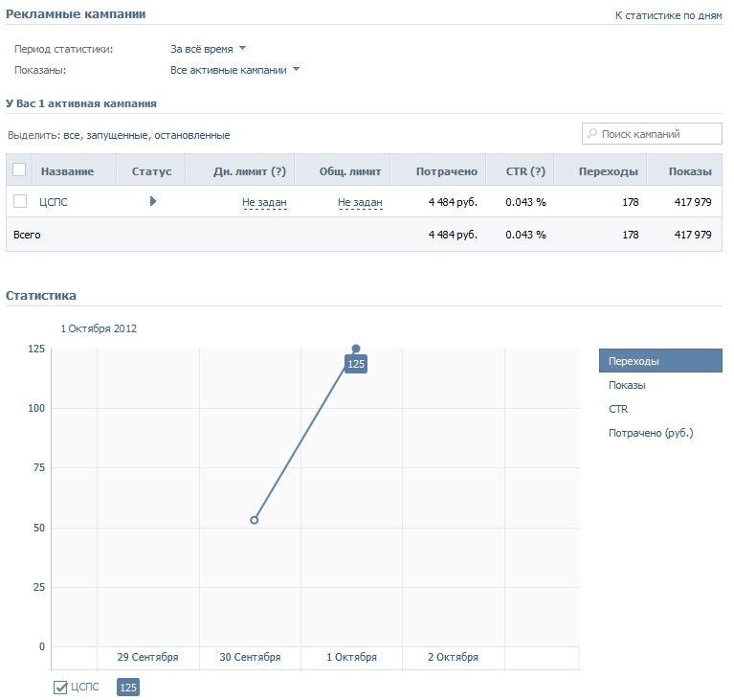
Task: Edit the Не задан daily limit
Action: click(264, 202)
